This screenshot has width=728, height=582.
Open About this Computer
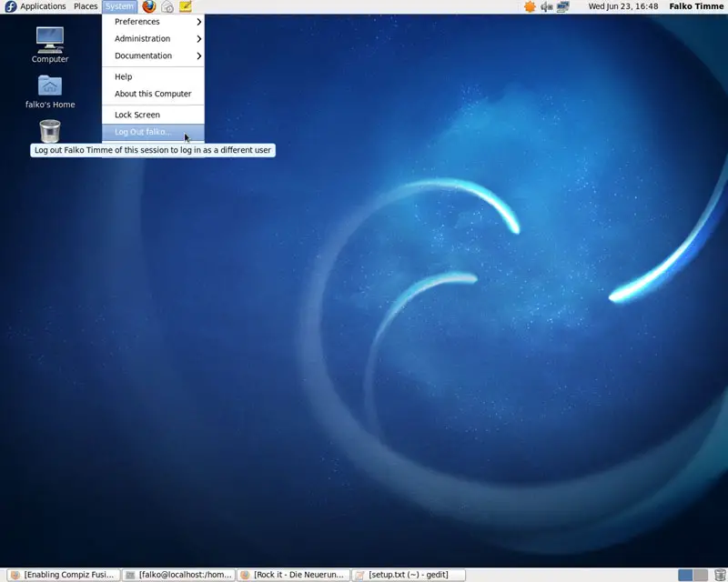pyautogui.click(x=153, y=94)
